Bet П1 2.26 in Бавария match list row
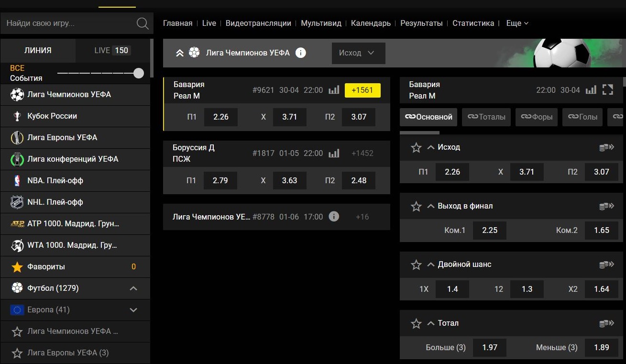The image size is (626, 364). tap(221, 117)
